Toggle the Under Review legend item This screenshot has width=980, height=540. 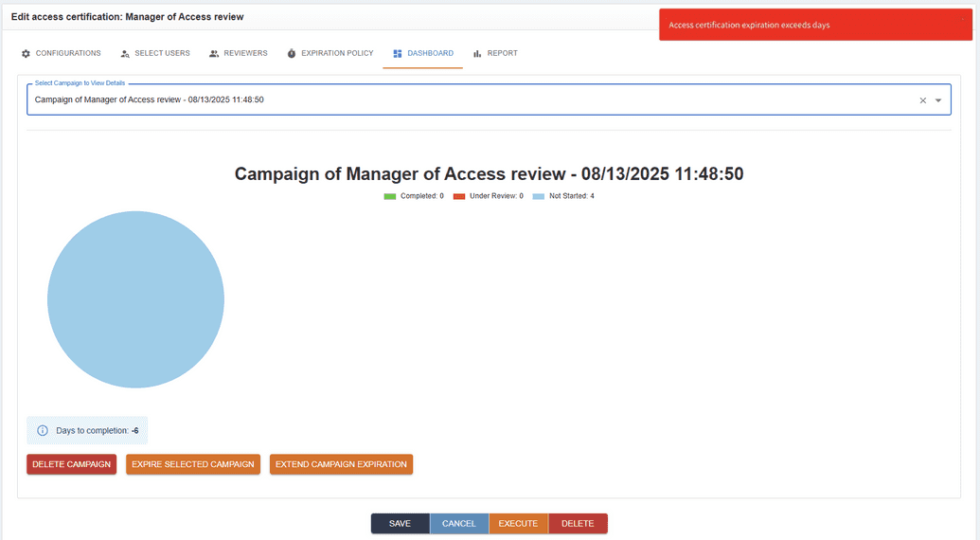[x=488, y=196]
